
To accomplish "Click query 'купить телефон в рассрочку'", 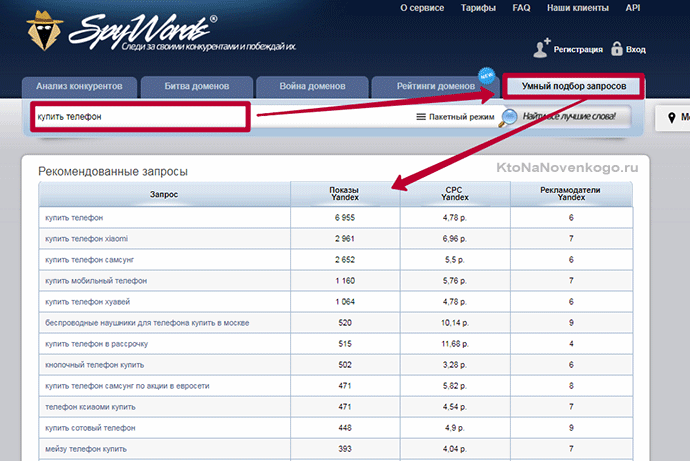I will click(96, 344).
